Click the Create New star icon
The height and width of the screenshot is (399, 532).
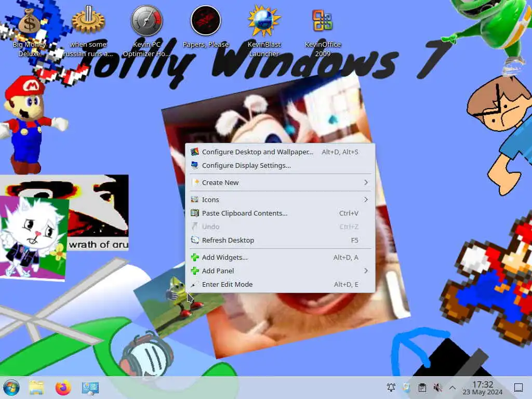pyautogui.click(x=196, y=182)
